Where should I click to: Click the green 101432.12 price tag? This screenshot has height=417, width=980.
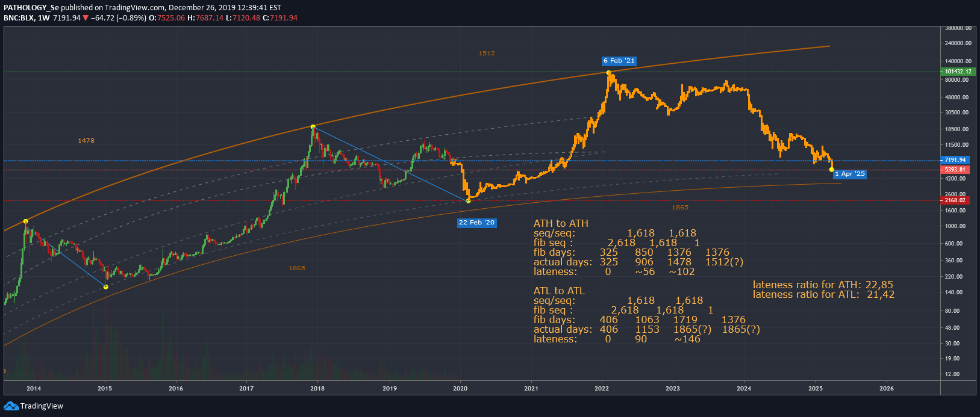tap(957, 72)
